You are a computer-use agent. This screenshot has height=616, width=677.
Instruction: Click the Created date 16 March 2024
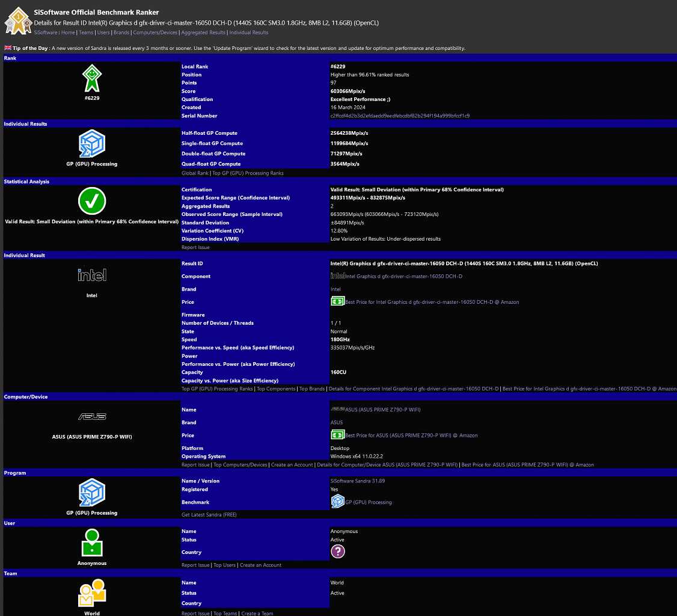348,108
